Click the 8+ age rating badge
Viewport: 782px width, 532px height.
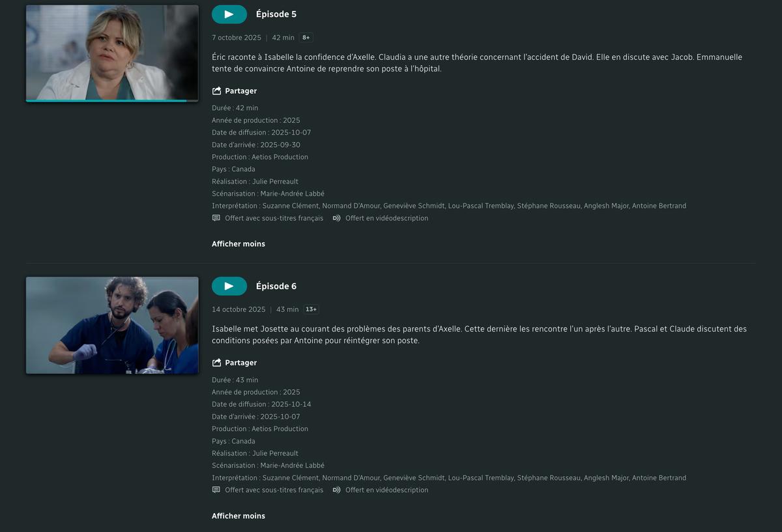click(x=306, y=38)
